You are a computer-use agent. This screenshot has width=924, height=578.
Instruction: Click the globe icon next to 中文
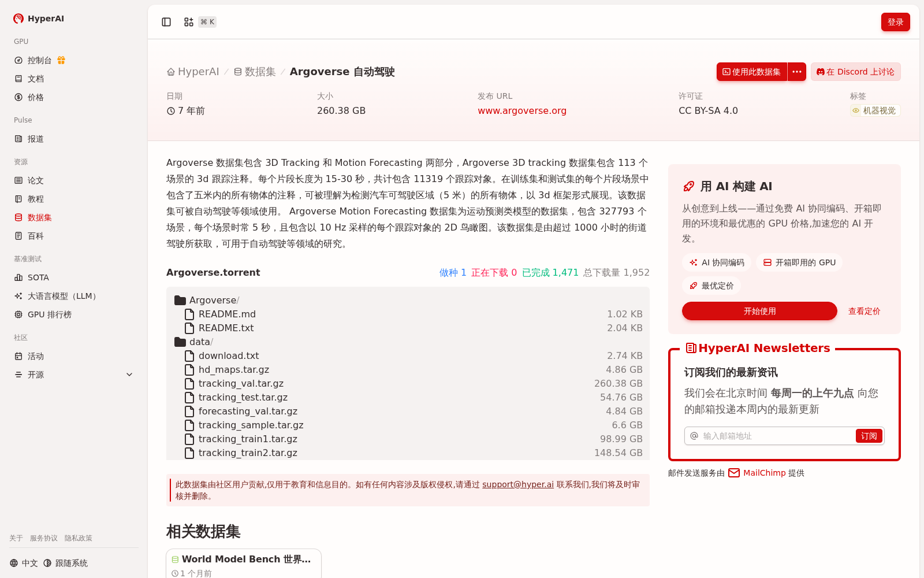(x=14, y=563)
